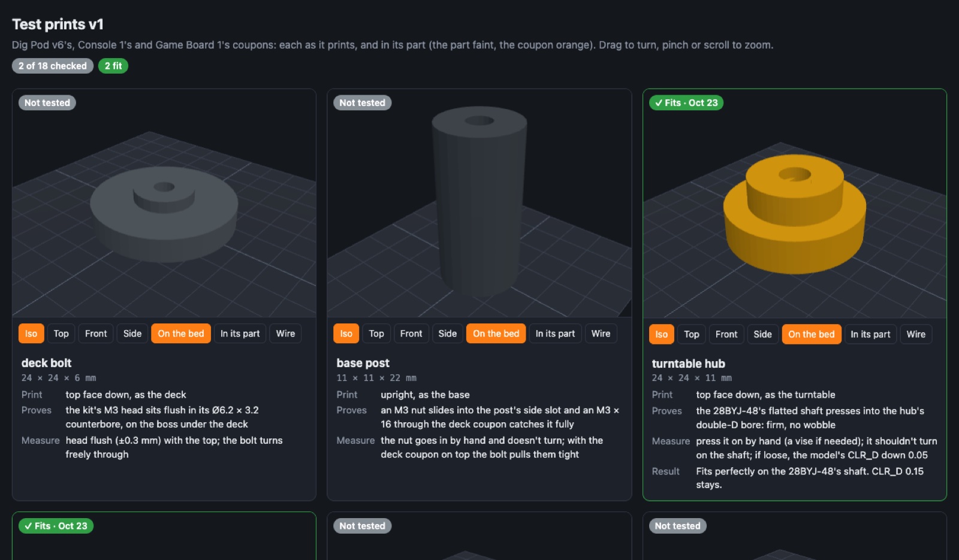Toggle On the bed for base post
The height and width of the screenshot is (560, 959).
(496, 334)
